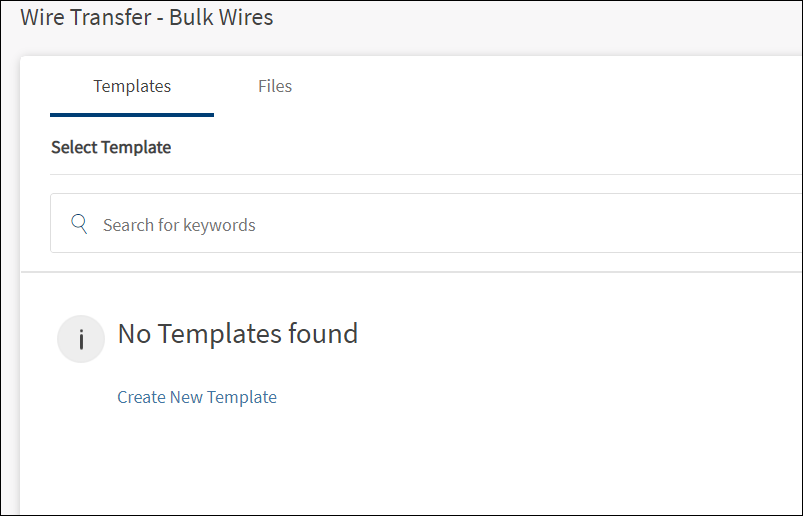The width and height of the screenshot is (803, 516).
Task: Switch to the Templates tab
Action: [x=132, y=86]
